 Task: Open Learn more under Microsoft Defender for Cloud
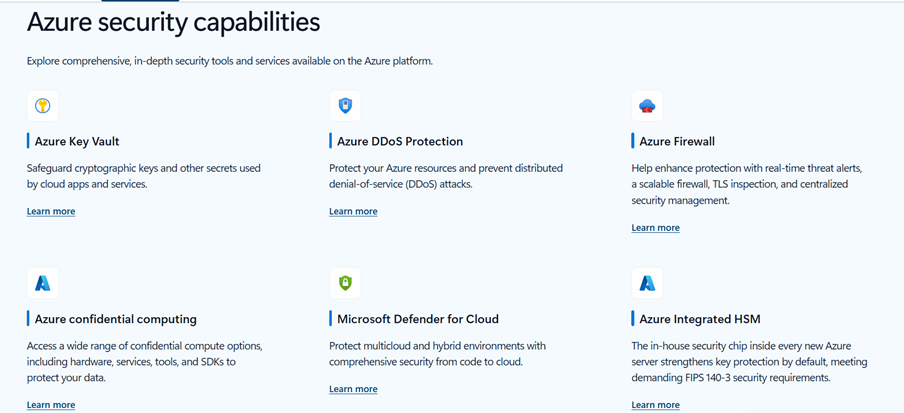(x=353, y=389)
